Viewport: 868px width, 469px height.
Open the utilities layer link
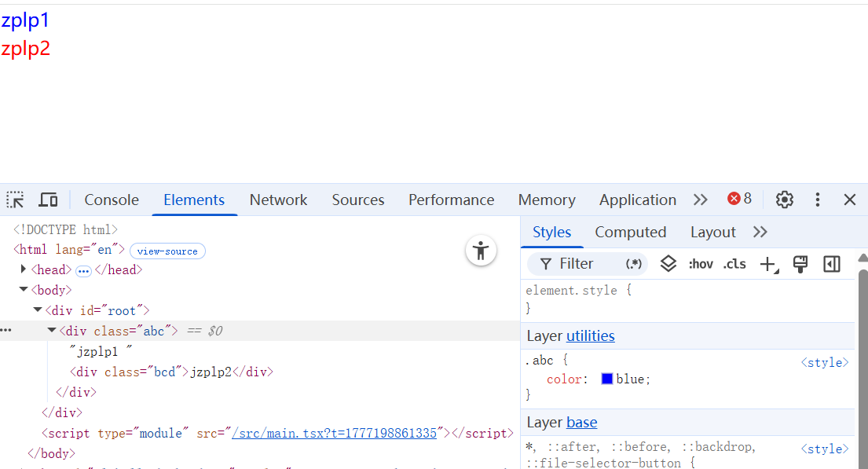pos(590,336)
